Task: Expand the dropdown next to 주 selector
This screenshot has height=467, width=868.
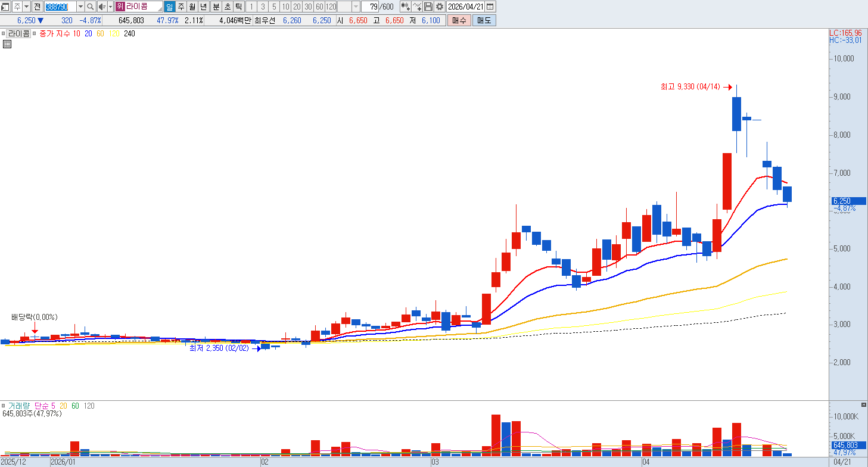Action: [x=26, y=7]
